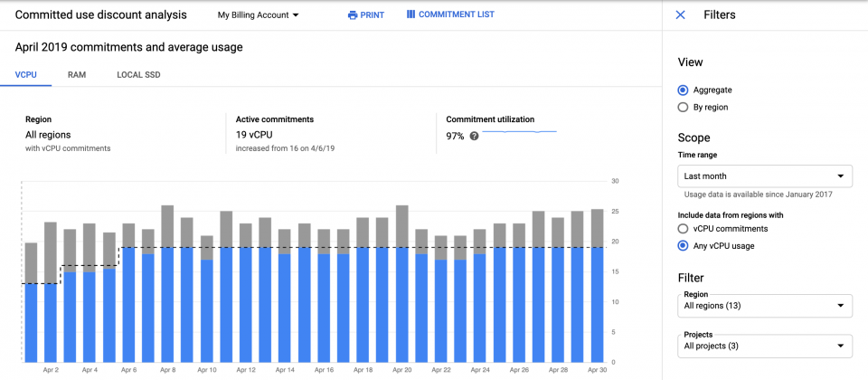Click the 'Committed use discount analysis' title
Viewport: 868px width, 380px height.
100,15
